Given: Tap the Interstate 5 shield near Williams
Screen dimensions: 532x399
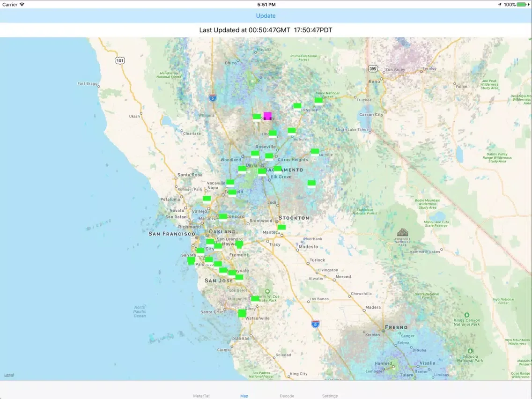Looking at the screenshot, I should tap(213, 98).
